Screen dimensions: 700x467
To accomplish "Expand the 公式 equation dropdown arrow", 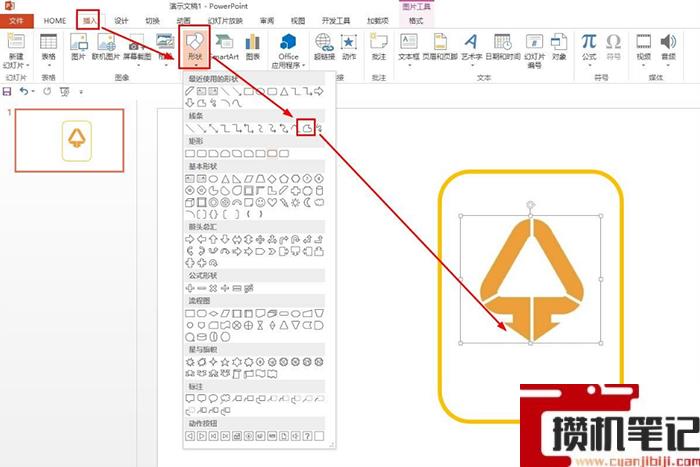I will (589, 65).
